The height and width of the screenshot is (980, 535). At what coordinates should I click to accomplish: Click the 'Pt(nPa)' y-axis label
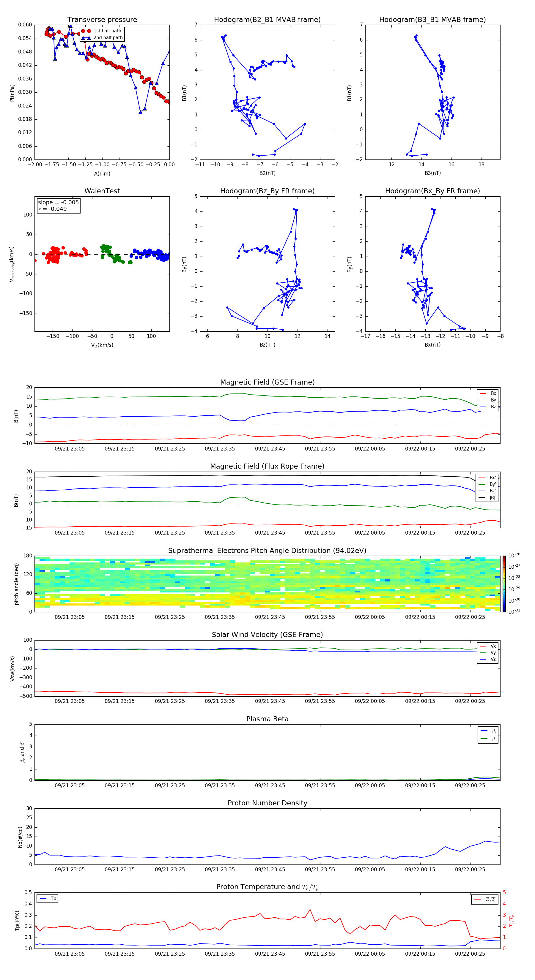pyautogui.click(x=12, y=93)
